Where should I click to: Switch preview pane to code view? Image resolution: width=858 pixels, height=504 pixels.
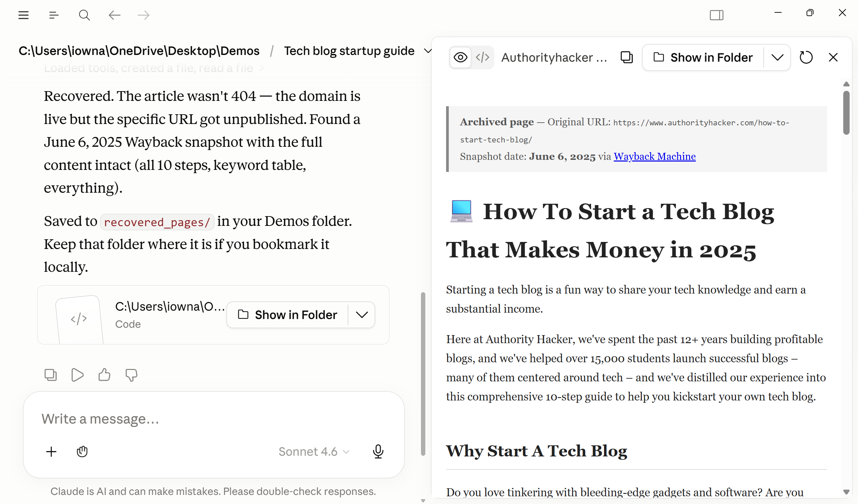[482, 57]
